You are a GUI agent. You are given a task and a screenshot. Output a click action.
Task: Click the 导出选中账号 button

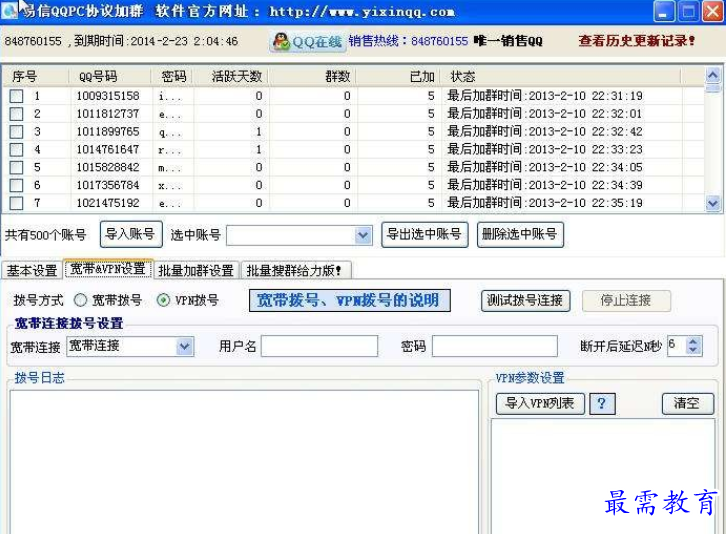pos(425,234)
